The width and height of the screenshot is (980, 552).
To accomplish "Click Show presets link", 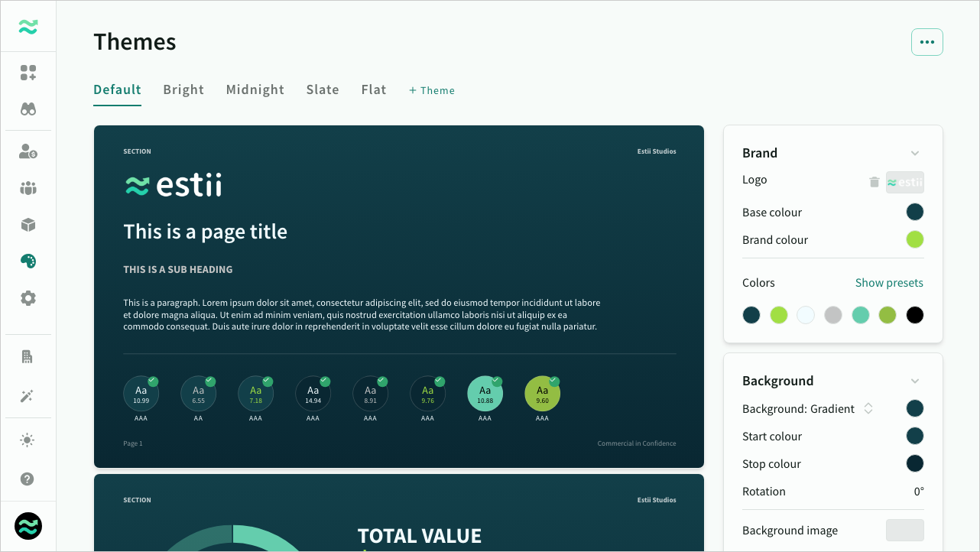I will tap(889, 283).
